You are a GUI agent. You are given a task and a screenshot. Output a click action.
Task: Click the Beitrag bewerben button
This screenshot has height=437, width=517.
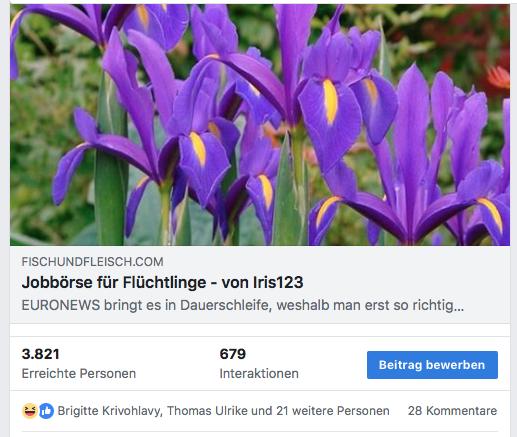pyautogui.click(x=432, y=365)
